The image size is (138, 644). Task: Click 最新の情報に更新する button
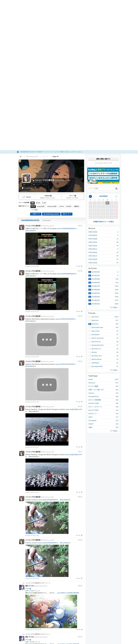pos(103,159)
